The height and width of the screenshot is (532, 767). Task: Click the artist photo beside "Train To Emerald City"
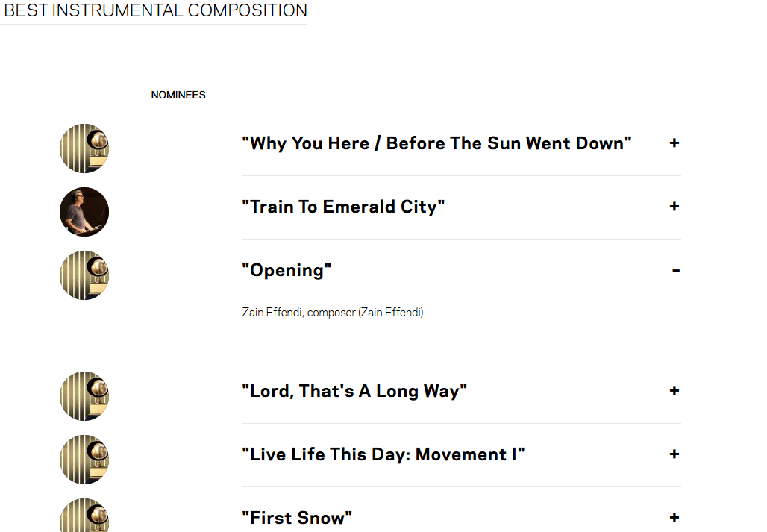click(x=84, y=212)
